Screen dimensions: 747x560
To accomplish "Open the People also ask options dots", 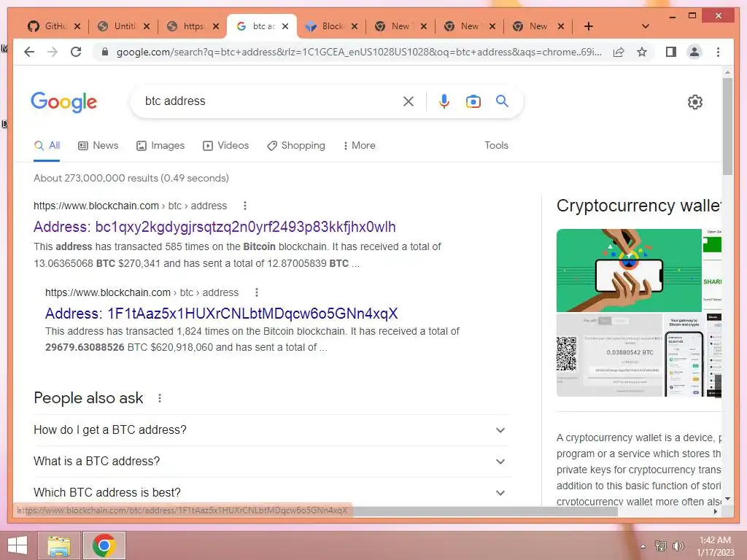I will click(x=160, y=398).
